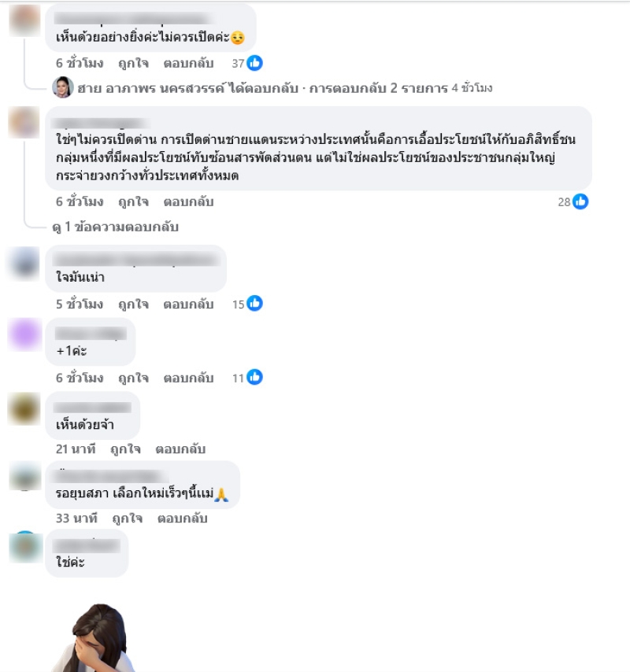The height and width of the screenshot is (672, 630).
Task: Reply to the +1ค่ะ comment via ตอบกลับ
Action: tap(188, 378)
